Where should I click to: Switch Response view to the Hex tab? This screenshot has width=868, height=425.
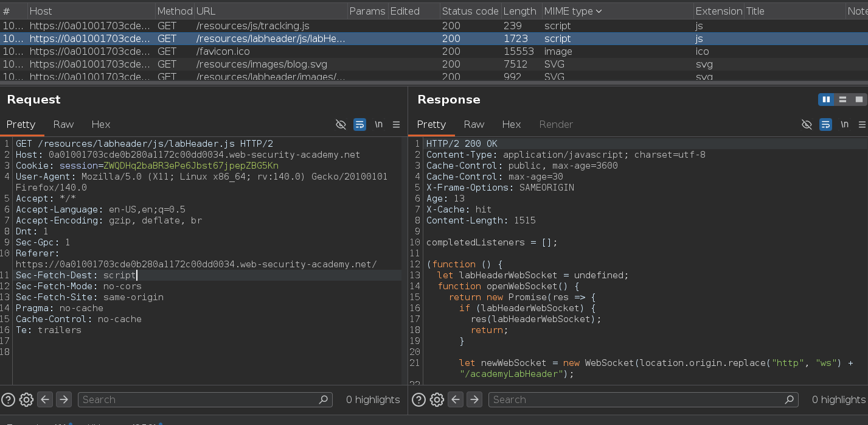(x=512, y=124)
